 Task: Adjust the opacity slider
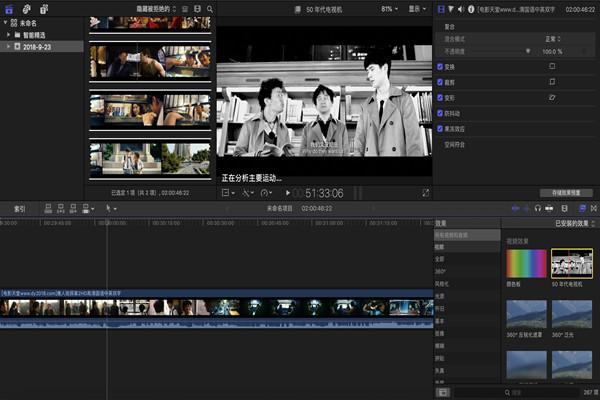pyautogui.click(x=528, y=51)
